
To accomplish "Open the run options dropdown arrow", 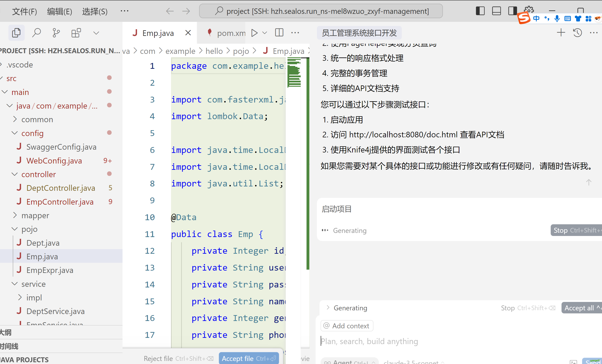I will (x=265, y=33).
